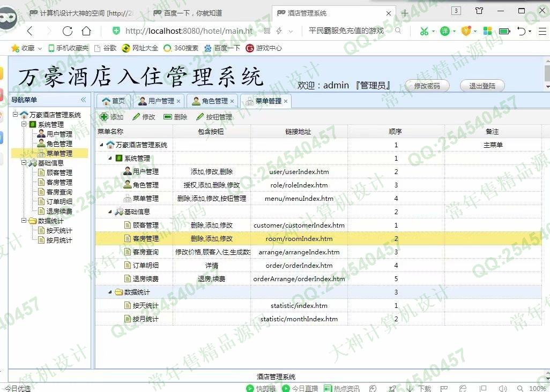Viewport: 550px width, 392px height.
Task: Close the 角色管理 tab
Action: pyautogui.click(x=232, y=101)
